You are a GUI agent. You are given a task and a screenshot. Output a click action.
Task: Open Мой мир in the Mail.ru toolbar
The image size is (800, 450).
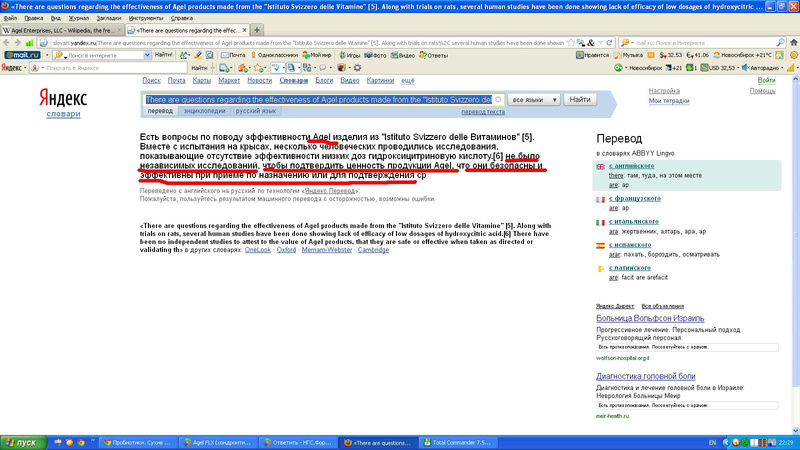pyautogui.click(x=317, y=55)
